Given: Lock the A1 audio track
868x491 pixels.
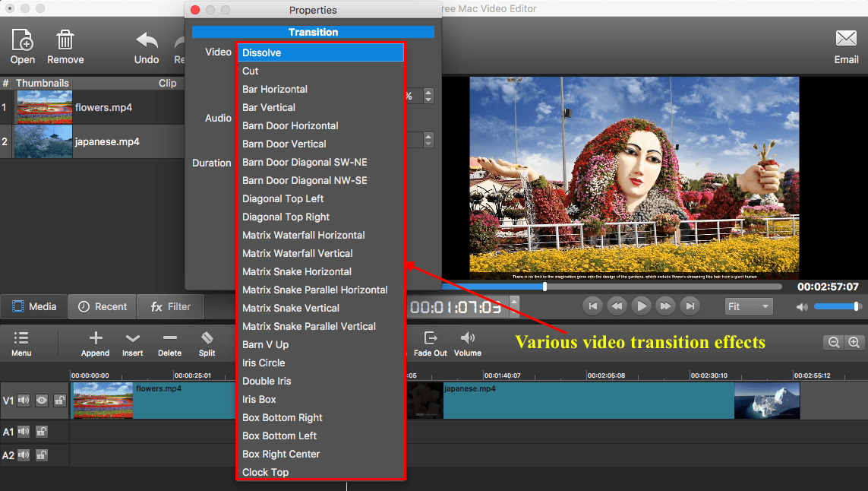Looking at the screenshot, I should point(42,431).
